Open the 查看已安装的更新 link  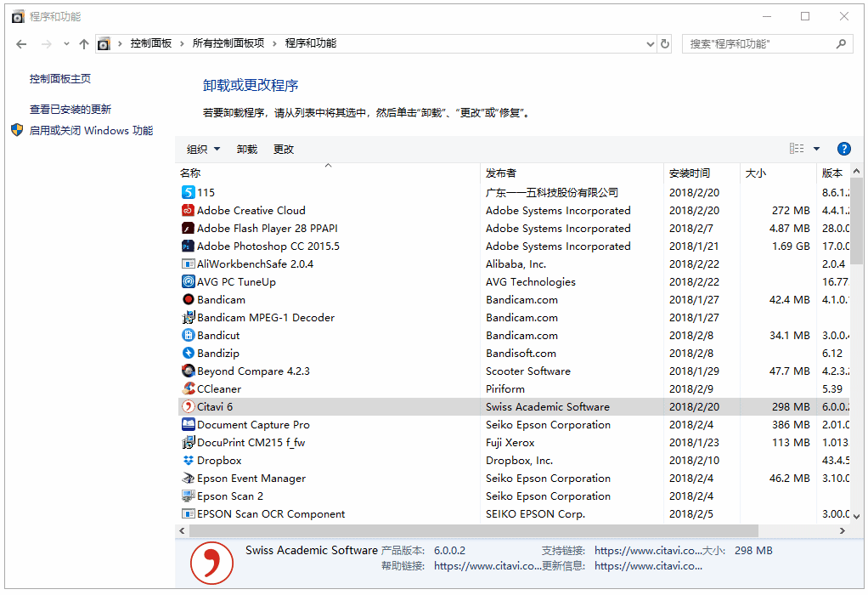[x=70, y=109]
